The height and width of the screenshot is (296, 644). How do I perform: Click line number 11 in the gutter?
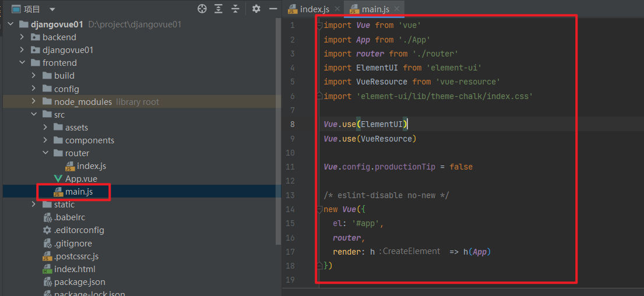click(x=290, y=167)
